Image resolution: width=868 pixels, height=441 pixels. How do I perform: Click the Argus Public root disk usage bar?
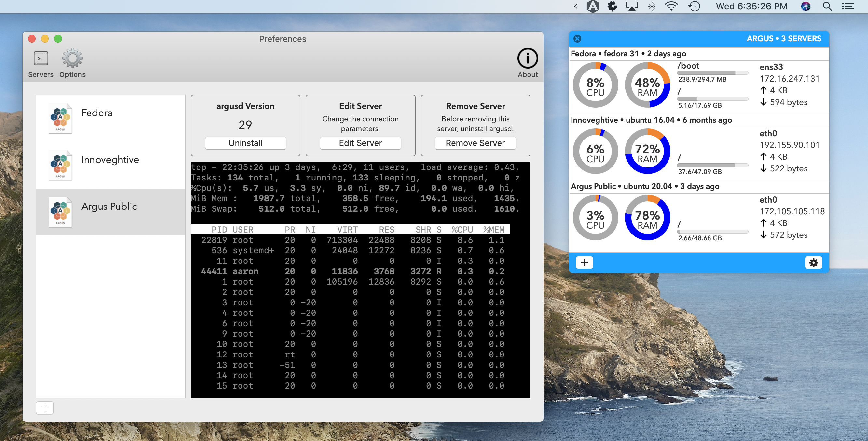point(712,232)
